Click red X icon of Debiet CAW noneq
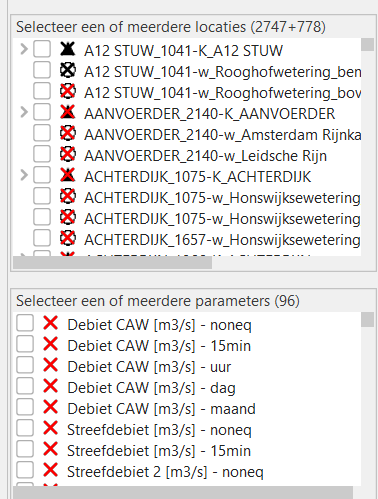This screenshot has height=499, width=378. click(51, 323)
